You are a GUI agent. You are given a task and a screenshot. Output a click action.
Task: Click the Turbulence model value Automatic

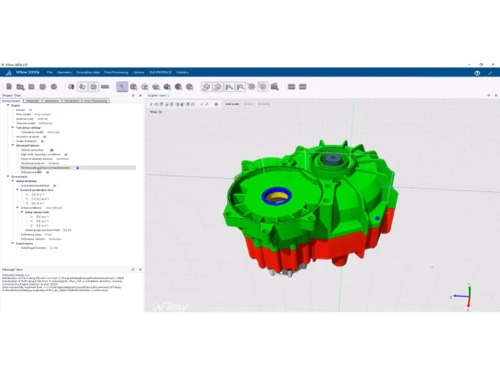(x=54, y=132)
